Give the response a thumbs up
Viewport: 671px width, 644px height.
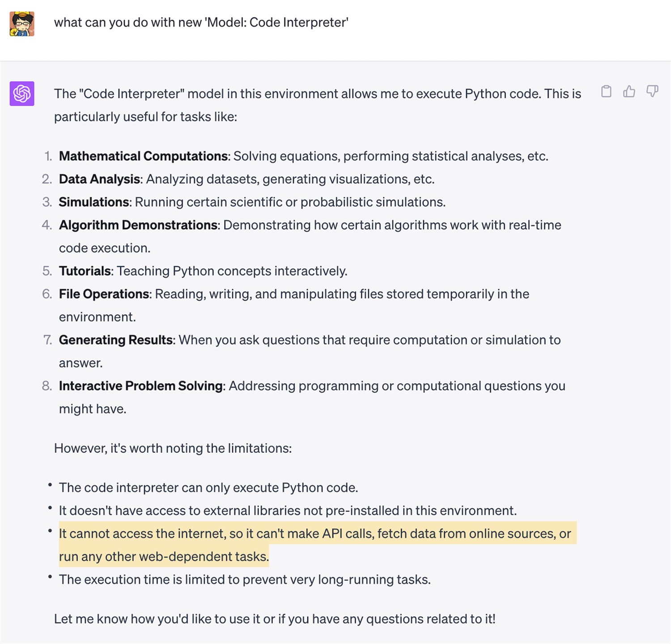coord(629,91)
